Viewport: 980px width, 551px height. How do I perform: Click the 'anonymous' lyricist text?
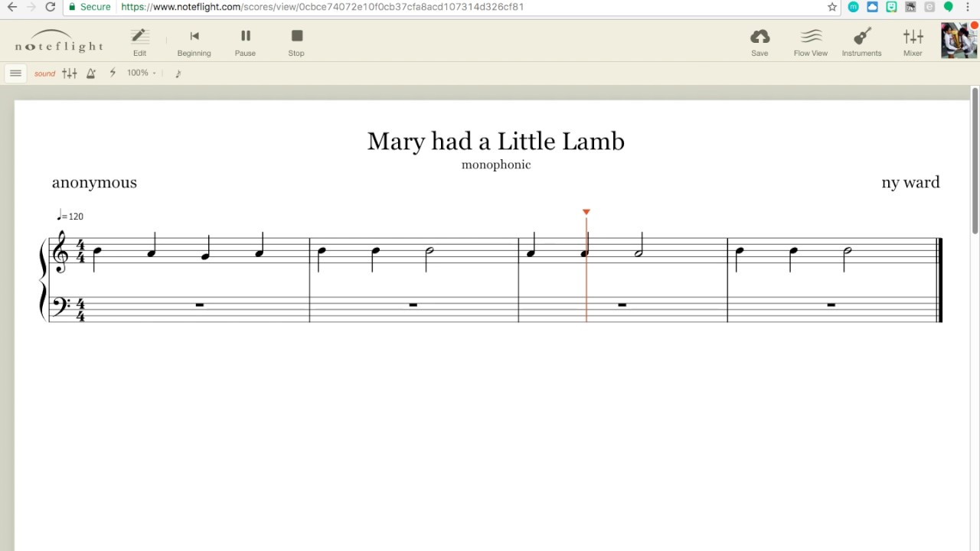point(94,182)
